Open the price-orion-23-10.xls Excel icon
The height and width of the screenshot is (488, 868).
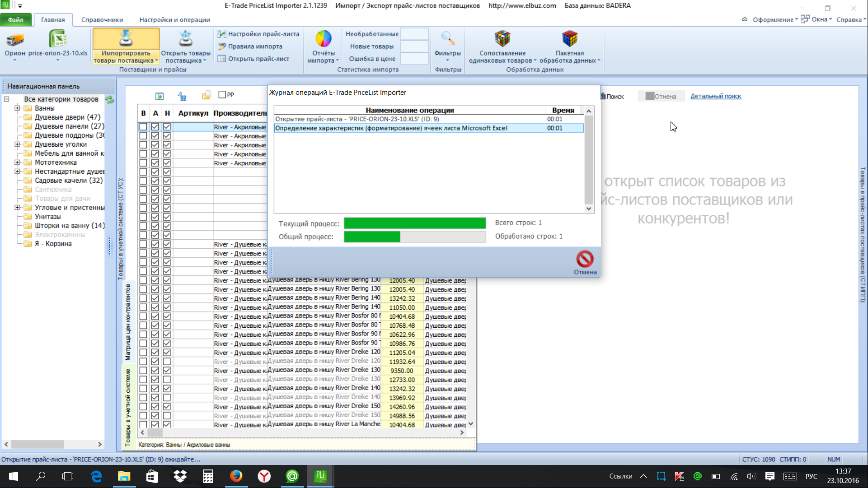pos(58,39)
